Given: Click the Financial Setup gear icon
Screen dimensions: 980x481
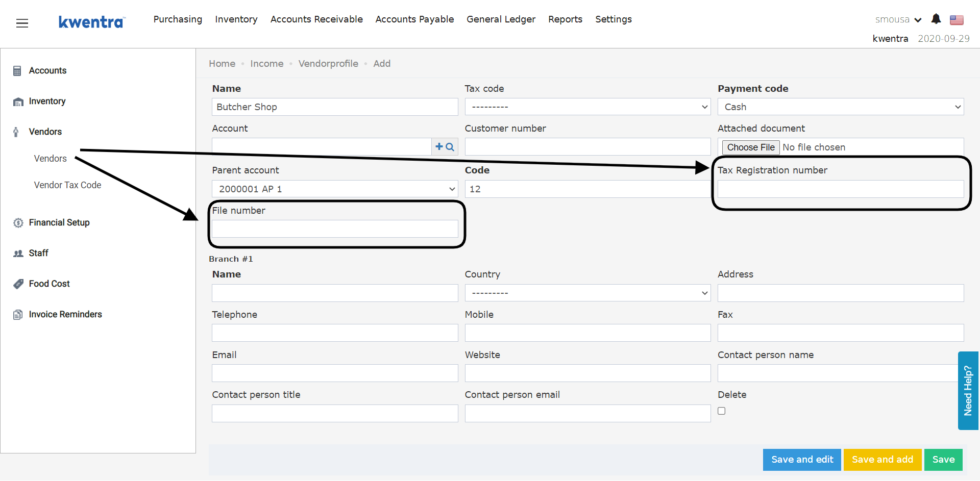Looking at the screenshot, I should point(18,223).
